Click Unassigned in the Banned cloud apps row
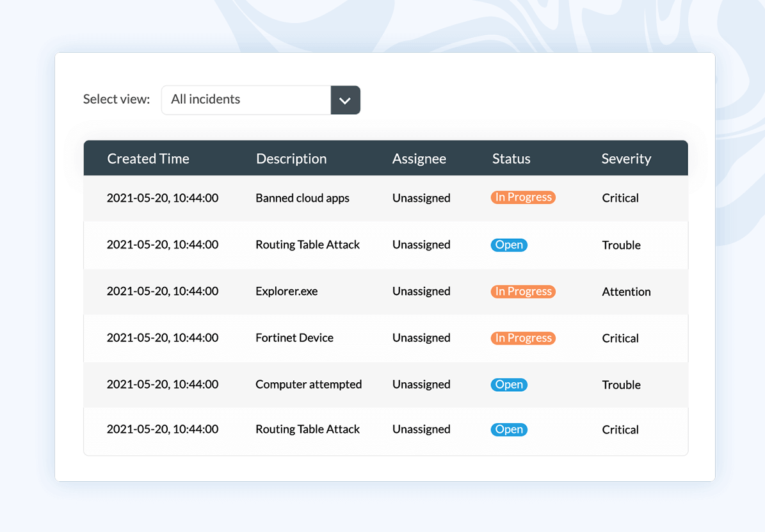The height and width of the screenshot is (532, 765). 421,198
